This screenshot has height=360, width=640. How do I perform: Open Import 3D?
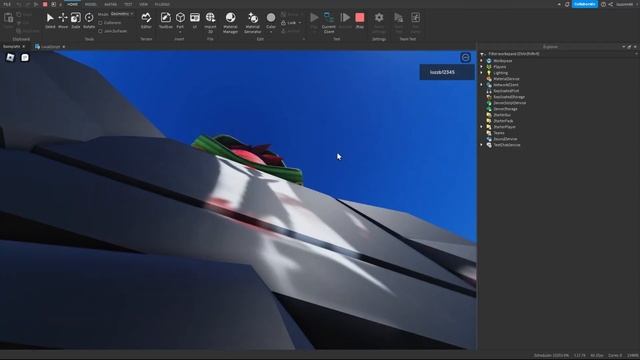click(x=210, y=22)
